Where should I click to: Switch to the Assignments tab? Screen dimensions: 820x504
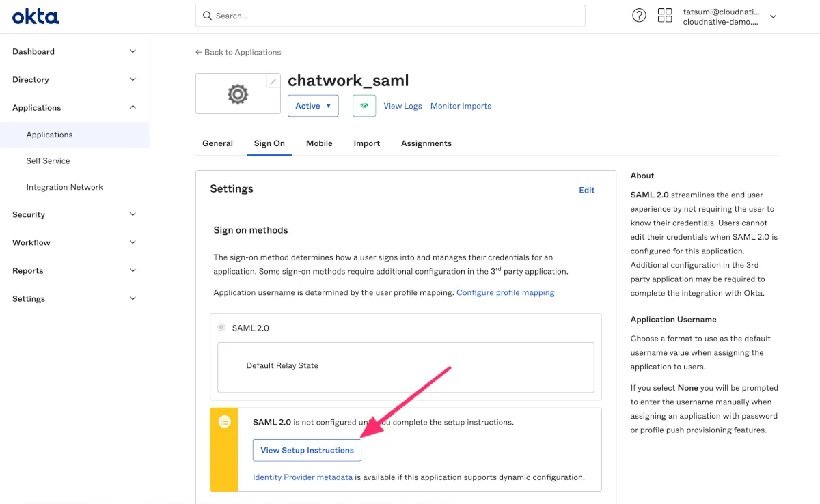426,143
